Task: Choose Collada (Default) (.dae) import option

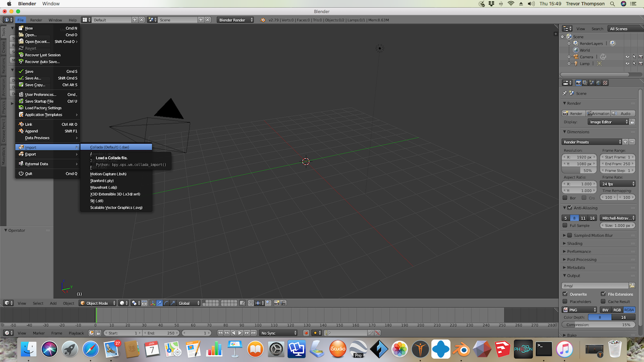Action: [116, 147]
